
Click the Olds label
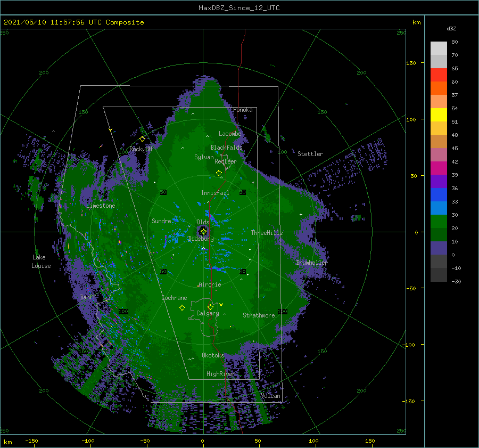pyautogui.click(x=203, y=222)
